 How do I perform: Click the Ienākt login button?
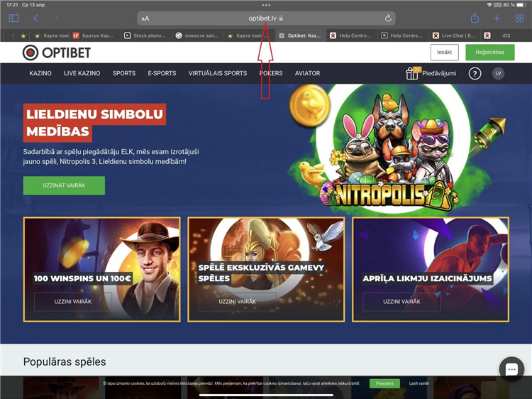click(445, 53)
